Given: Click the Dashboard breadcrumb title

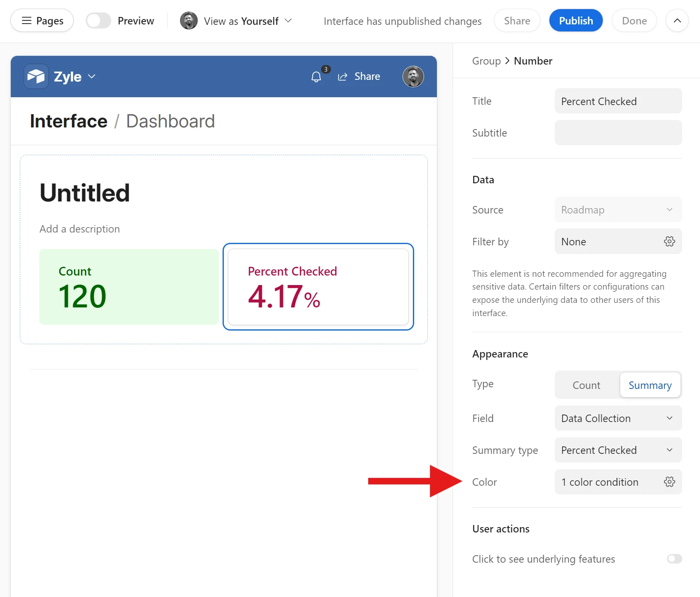Looking at the screenshot, I should (170, 121).
